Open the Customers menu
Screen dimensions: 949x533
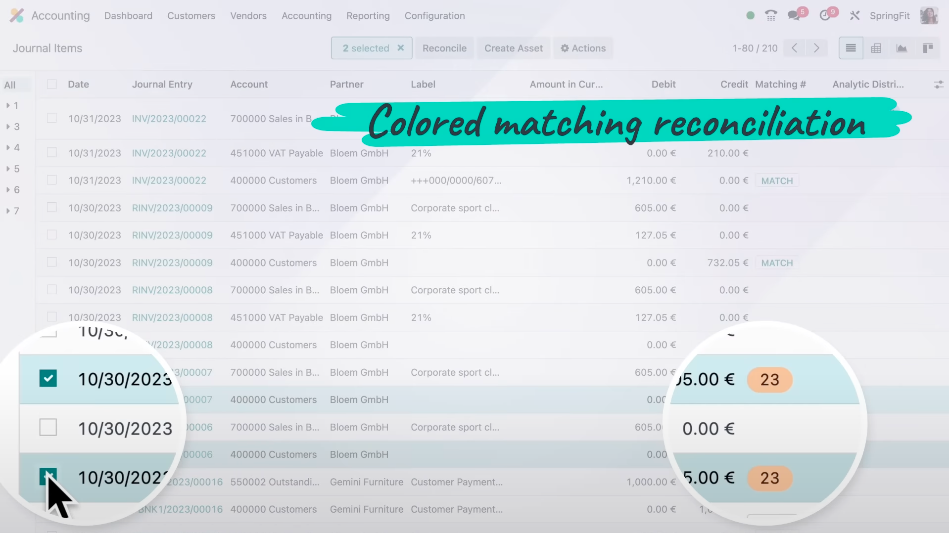[191, 16]
